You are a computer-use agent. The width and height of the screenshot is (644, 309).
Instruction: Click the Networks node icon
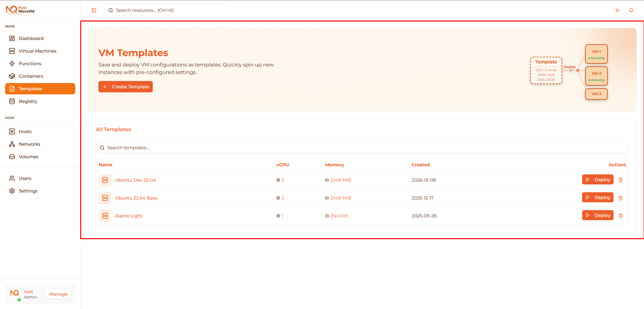click(12, 144)
